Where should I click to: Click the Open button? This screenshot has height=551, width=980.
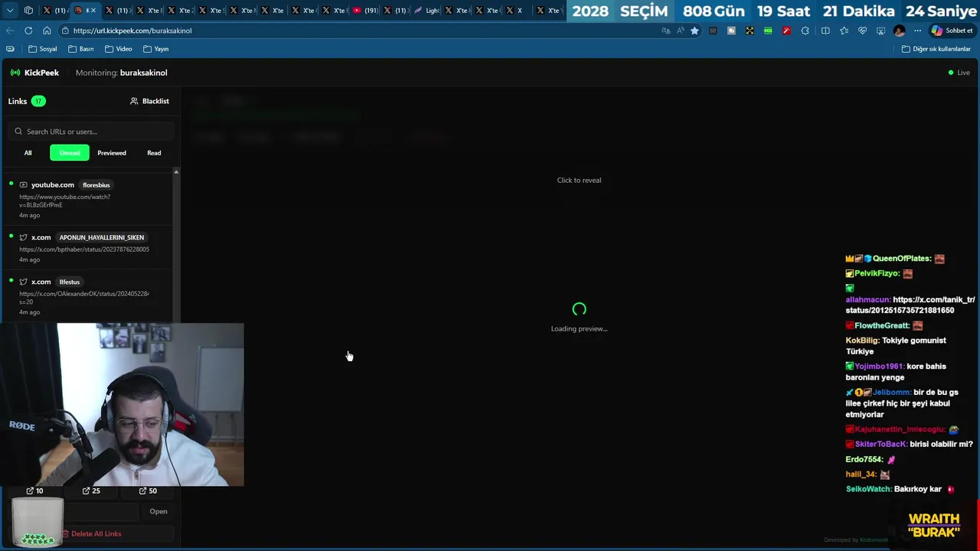tap(158, 511)
